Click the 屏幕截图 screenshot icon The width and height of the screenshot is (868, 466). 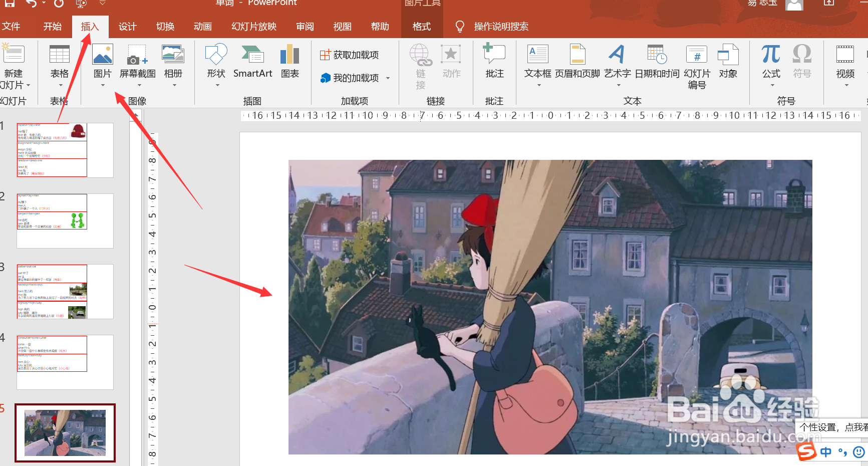tap(137, 54)
